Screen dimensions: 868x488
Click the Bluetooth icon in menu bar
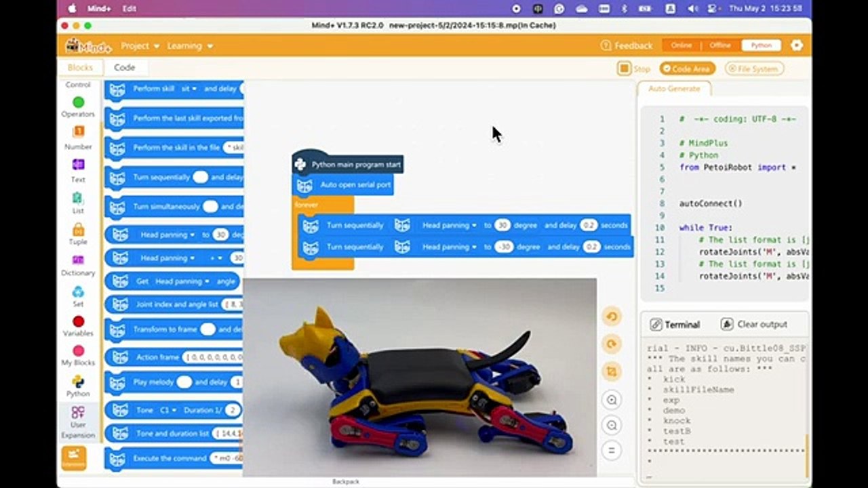[625, 9]
